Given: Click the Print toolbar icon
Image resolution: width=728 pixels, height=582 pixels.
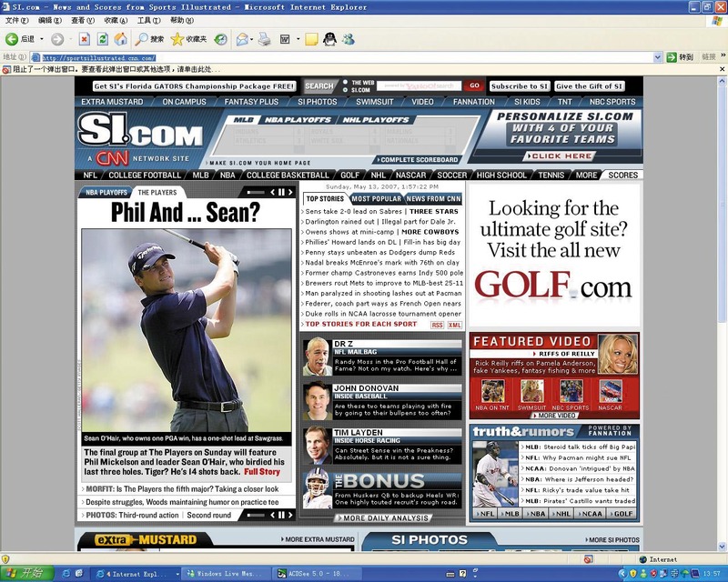Looking at the screenshot, I should pyautogui.click(x=264, y=39).
